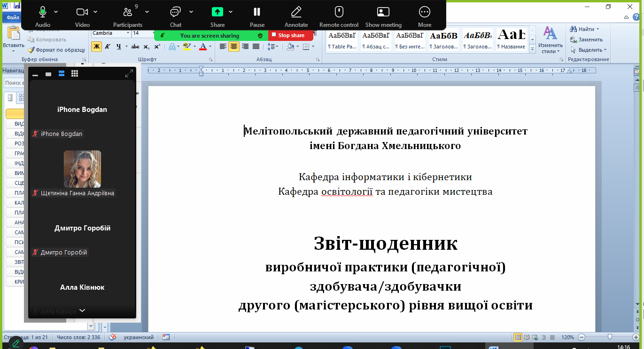Switch the Zoom video panel to grid view
Viewport: 644px width, 349px height.
75,73
